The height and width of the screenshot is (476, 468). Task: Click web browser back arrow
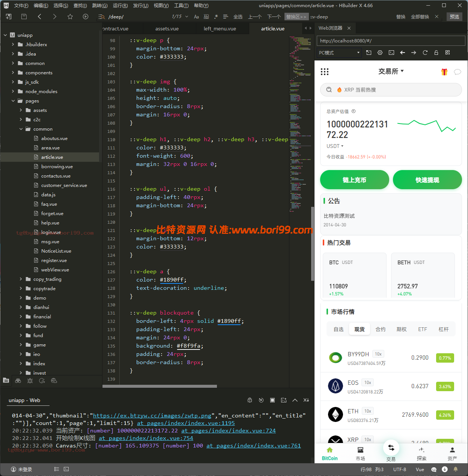(403, 53)
